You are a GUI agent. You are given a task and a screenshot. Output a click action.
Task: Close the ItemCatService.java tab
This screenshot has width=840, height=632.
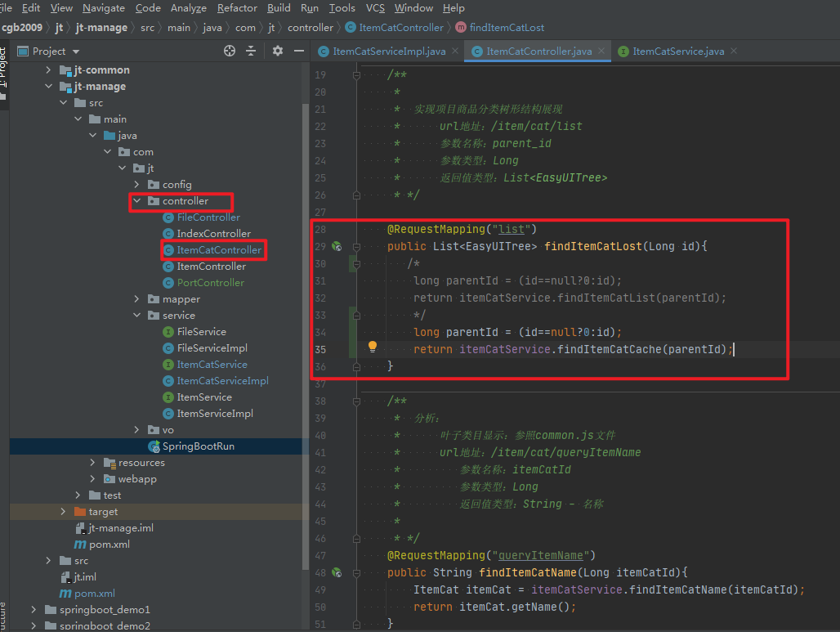pyautogui.click(x=734, y=51)
